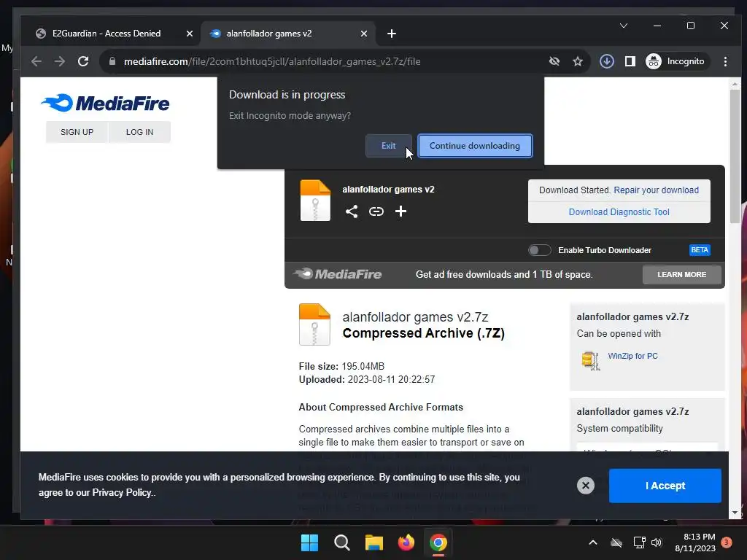Image resolution: width=747 pixels, height=560 pixels.
Task: Open the WinZip for PC link
Action: (x=632, y=356)
